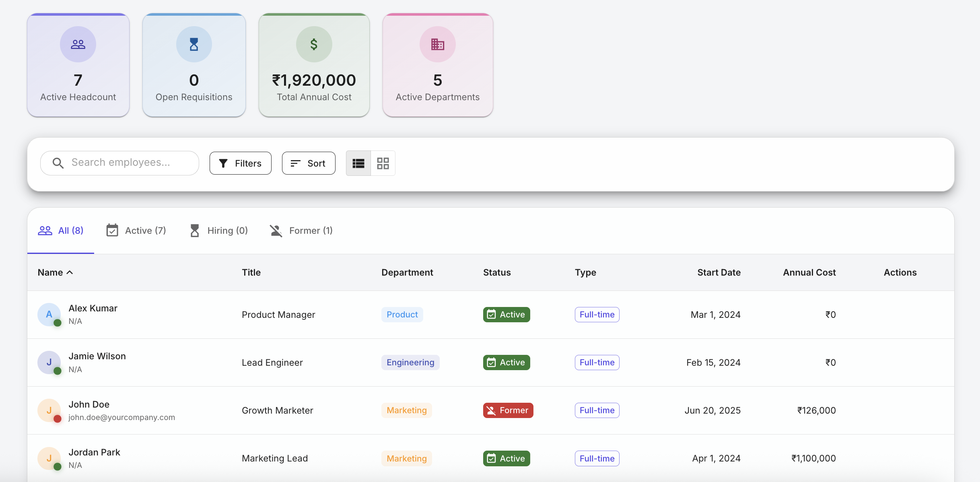
Task: Open the Jamie Wilson employee name
Action: 97,356
